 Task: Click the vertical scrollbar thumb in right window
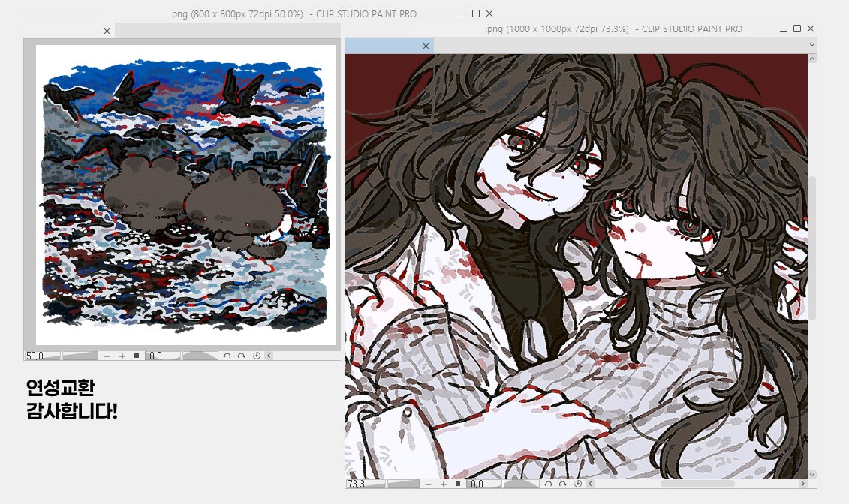[x=812, y=247]
